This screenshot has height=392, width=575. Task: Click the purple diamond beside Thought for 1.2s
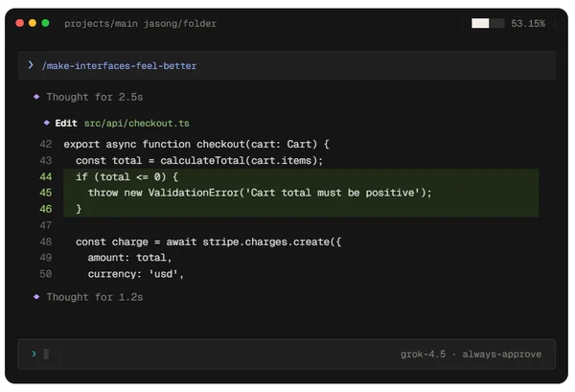36,297
